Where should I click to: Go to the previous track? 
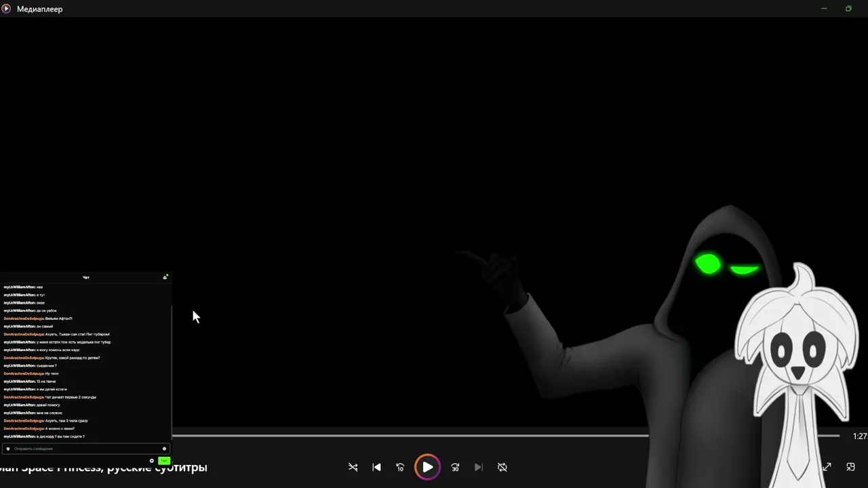376,467
